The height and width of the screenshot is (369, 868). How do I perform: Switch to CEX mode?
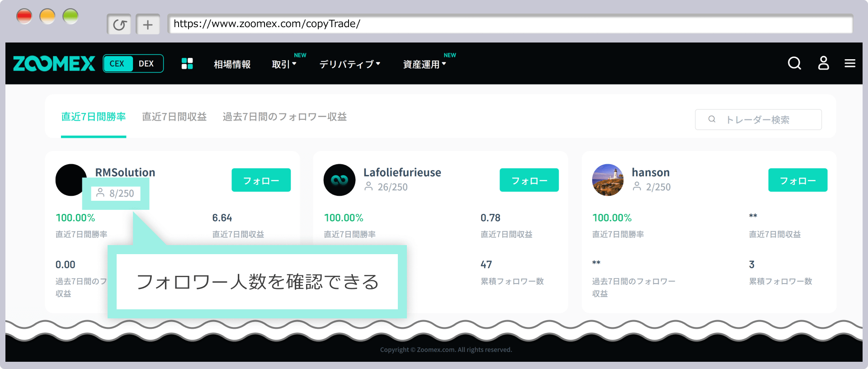pyautogui.click(x=118, y=64)
